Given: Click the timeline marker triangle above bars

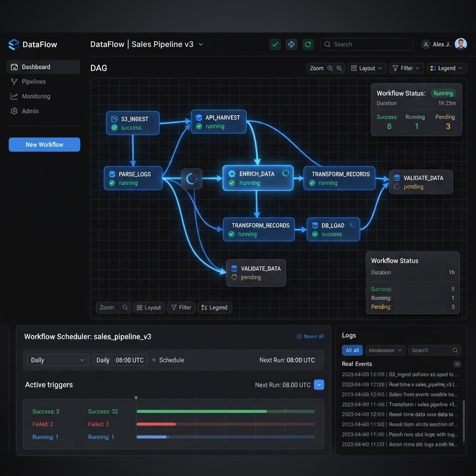Looking at the screenshot, I should coord(136,398).
